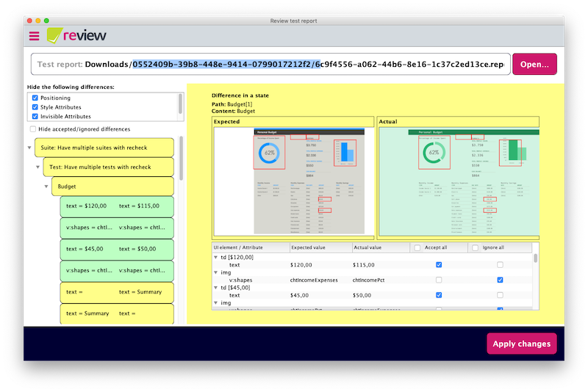The width and height of the screenshot is (588, 392).
Task: Collapse the first img table row
Action: pyautogui.click(x=215, y=272)
